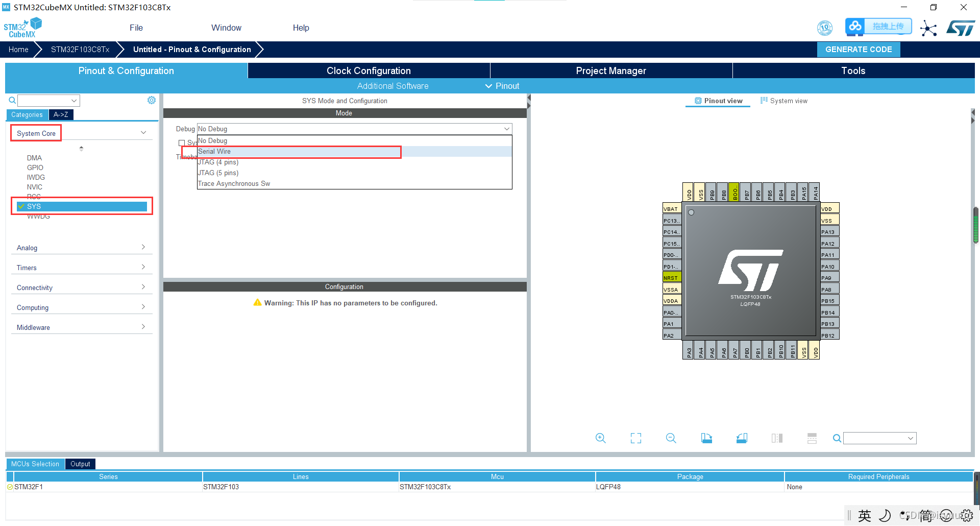
Task: Choose JTAG (5 pins) debug option
Action: (x=354, y=173)
